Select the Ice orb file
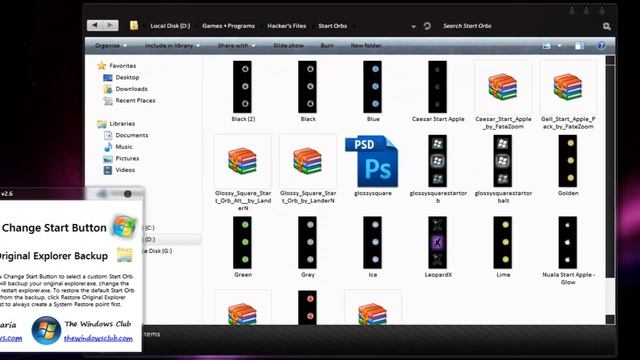The image size is (640, 360). [373, 247]
